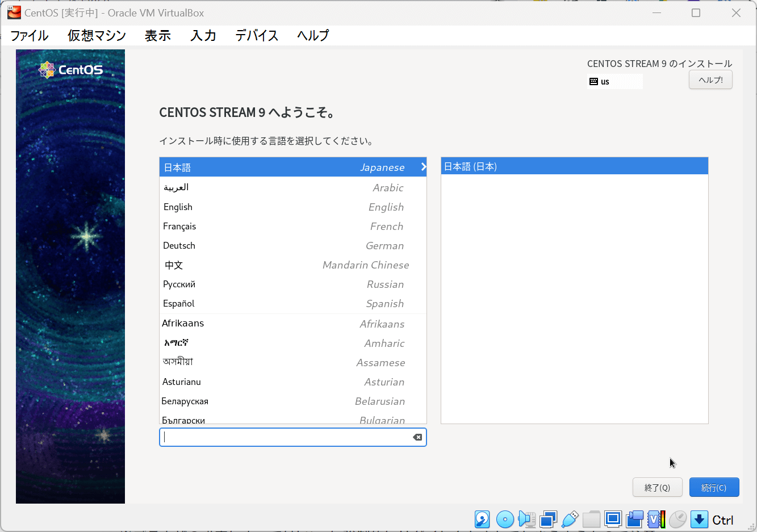Screen dimensions: 757x532
Task: Open the hard disk activity status icon
Action: tap(482, 519)
